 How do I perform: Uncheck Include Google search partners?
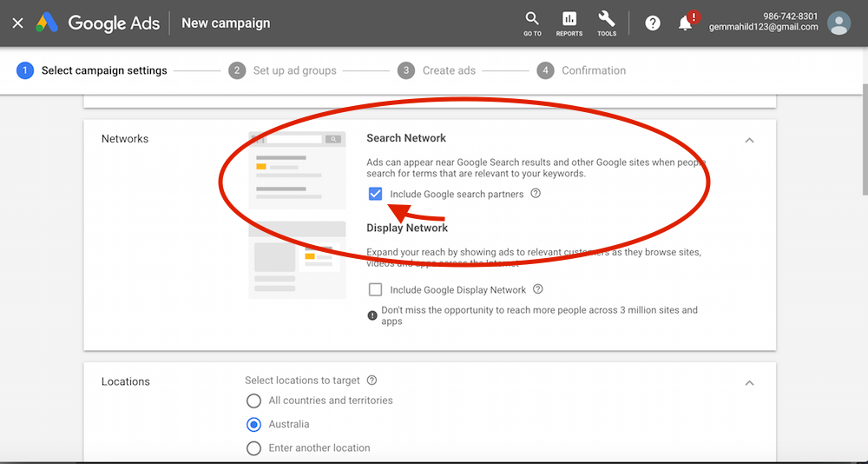[375, 194]
